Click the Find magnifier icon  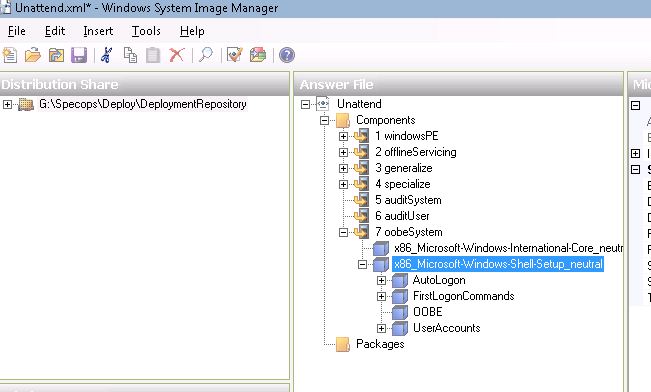coord(206,55)
